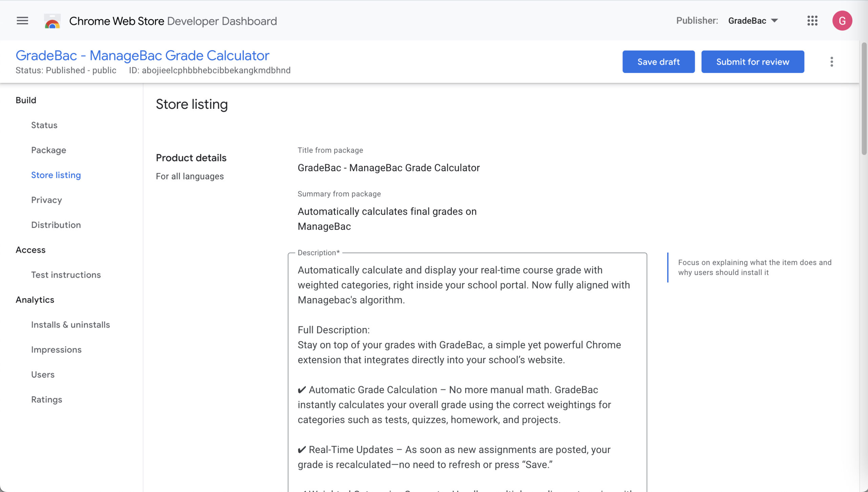
Task: Click the page vertical scrollbar
Action: coord(864,98)
